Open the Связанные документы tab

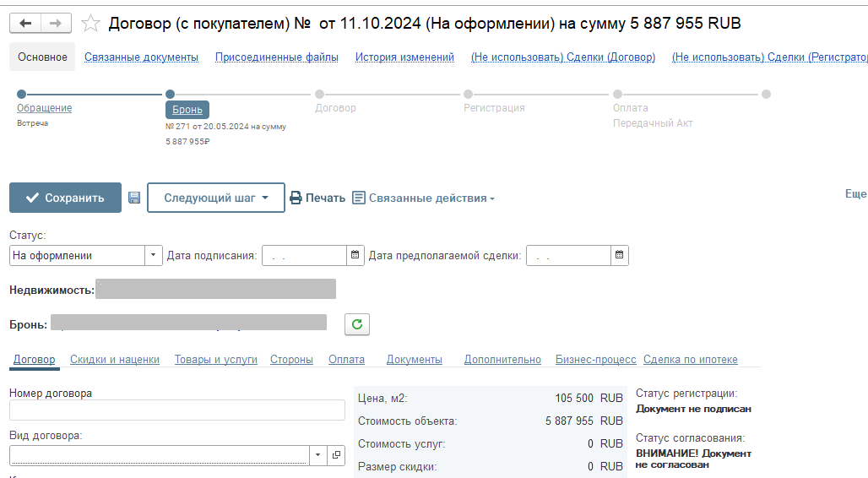pyautogui.click(x=141, y=57)
